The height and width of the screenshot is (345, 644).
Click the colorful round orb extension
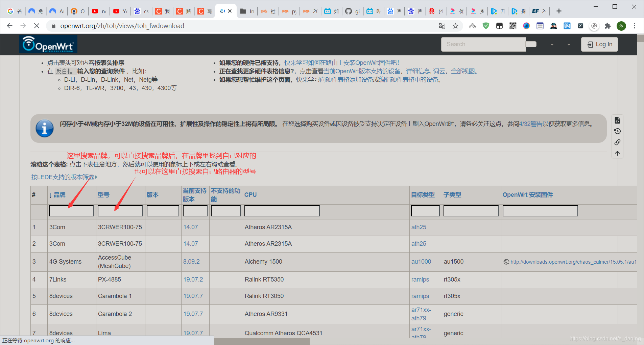526,26
